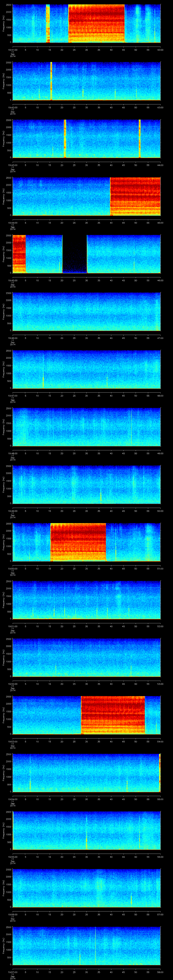Click the 19:42:00 end label of the first spectrogram
The image size is (173, 980).
[160, 49]
